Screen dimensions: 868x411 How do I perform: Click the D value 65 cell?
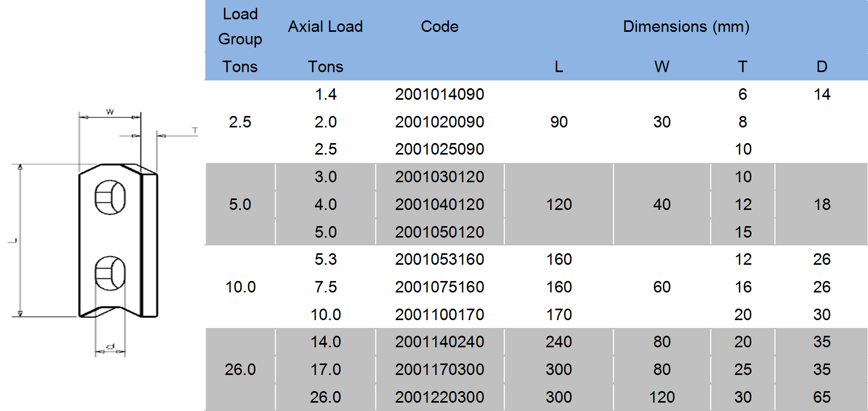821,397
